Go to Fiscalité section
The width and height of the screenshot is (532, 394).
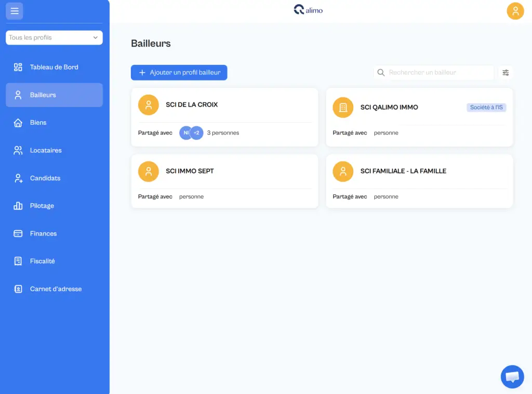click(54, 261)
